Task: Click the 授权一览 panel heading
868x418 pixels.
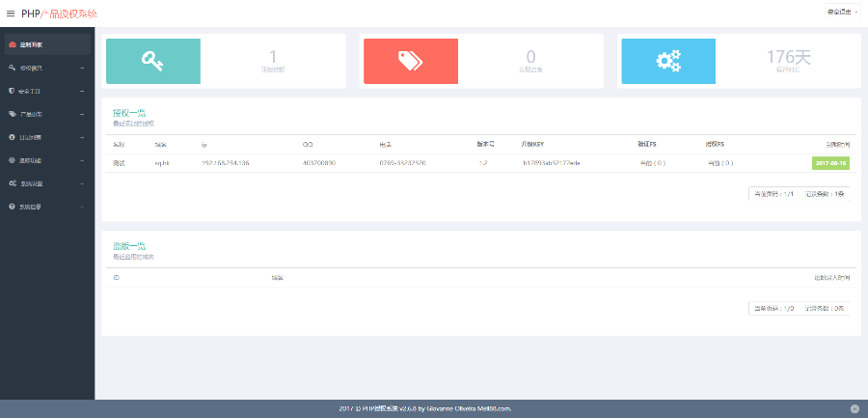Action: click(x=128, y=113)
